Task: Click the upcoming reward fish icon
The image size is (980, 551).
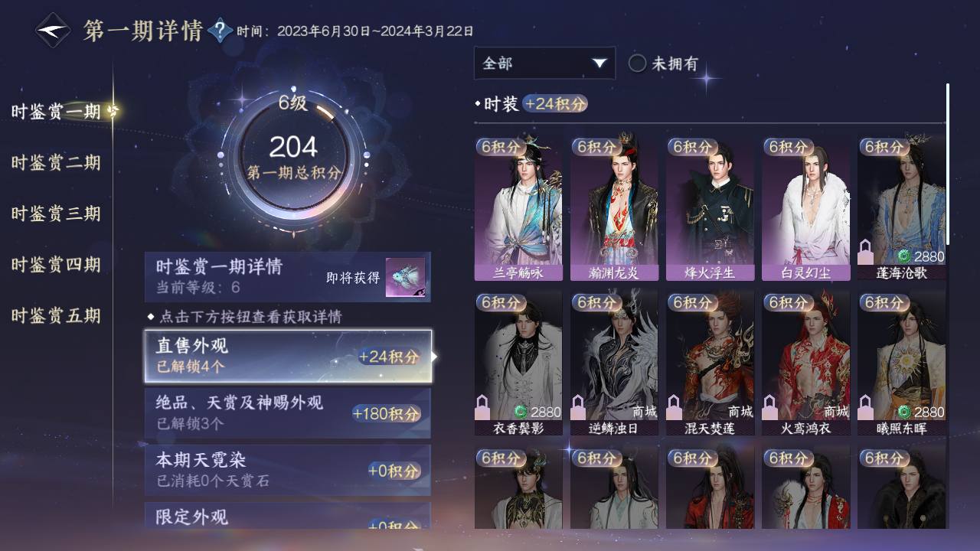Action: coord(407,278)
